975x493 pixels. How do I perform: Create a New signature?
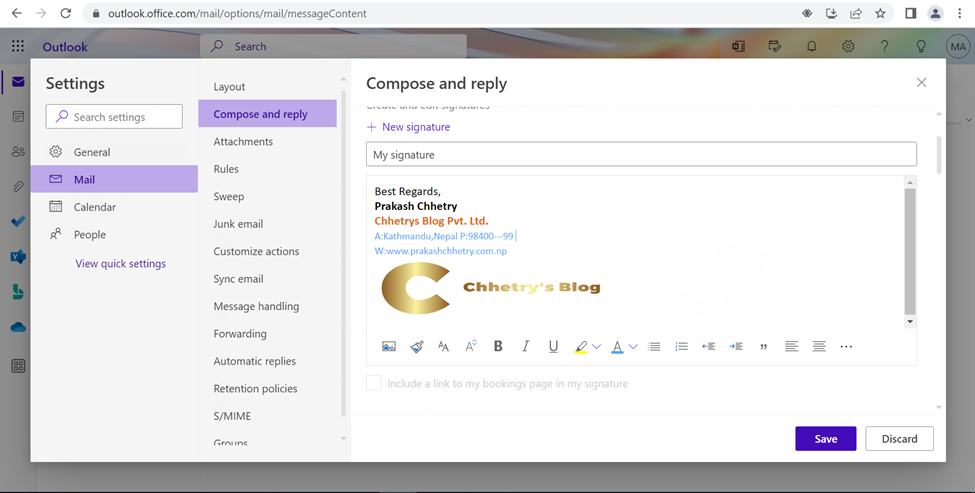(x=409, y=127)
